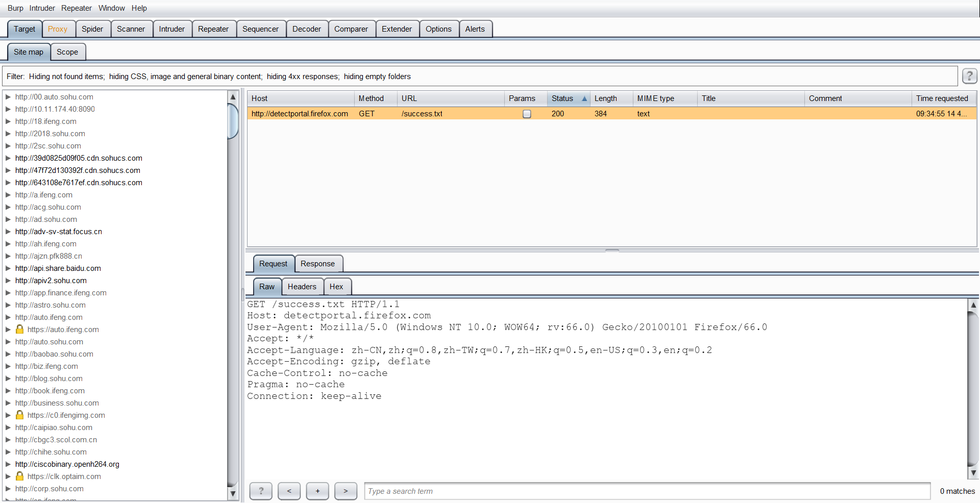This screenshot has width=980, height=503.
Task: Click the search help question mark button
Action: (261, 491)
